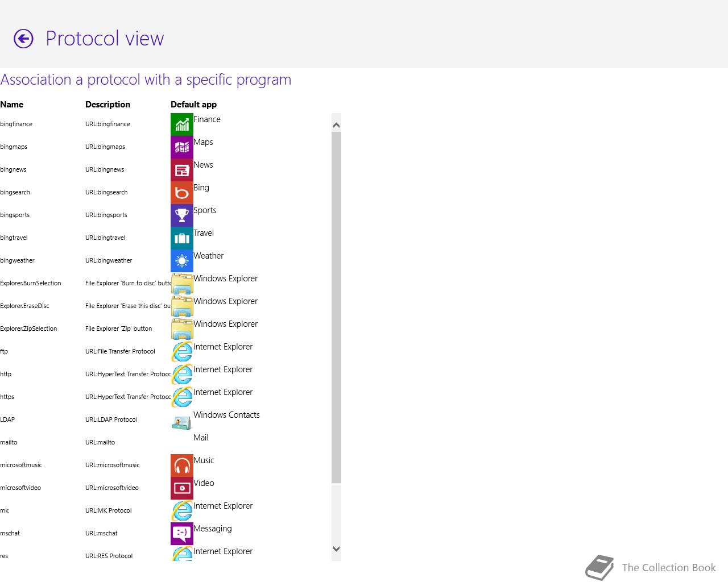Image resolution: width=728 pixels, height=582 pixels.
Task: Click Windows Explorer icon in Explorer.EraseDisc row
Action: 182,306
